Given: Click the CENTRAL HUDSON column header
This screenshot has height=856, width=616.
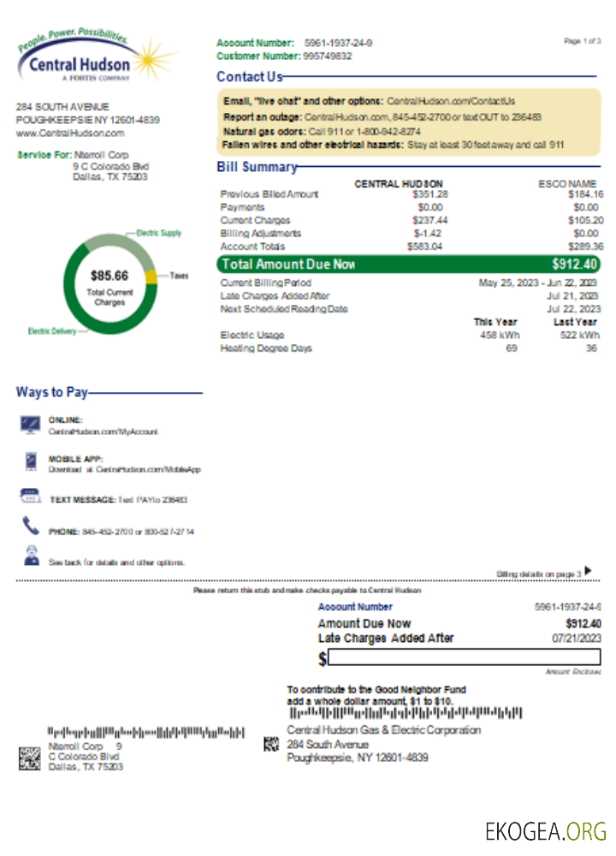Looking at the screenshot, I should pos(399,184).
